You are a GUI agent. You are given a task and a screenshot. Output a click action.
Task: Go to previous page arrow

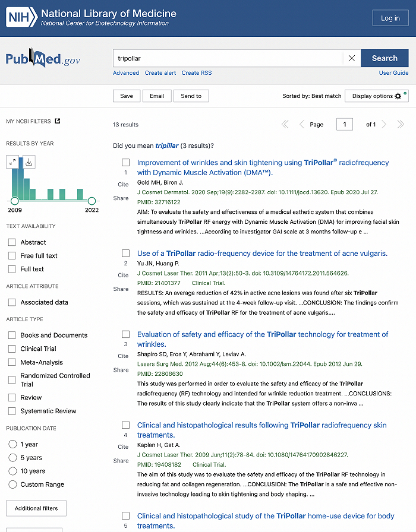coord(301,124)
